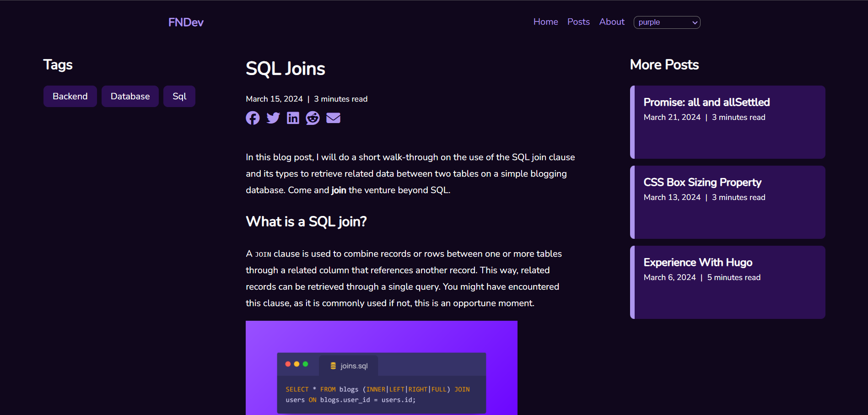Open the About page
Image resolution: width=868 pixels, height=415 pixels.
click(x=611, y=22)
